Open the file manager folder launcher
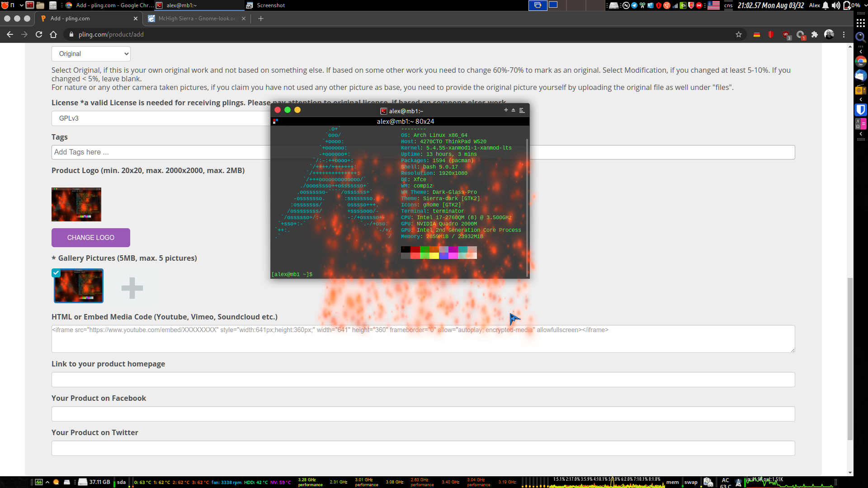 pos(40,5)
